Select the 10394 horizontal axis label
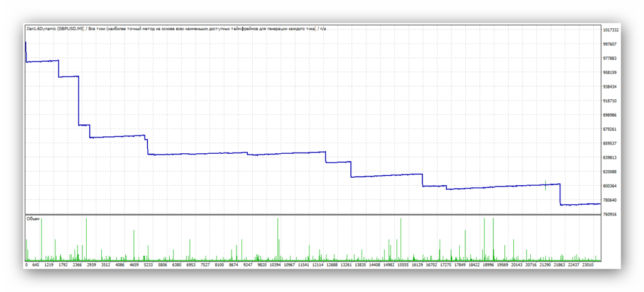This screenshot has width=644, height=292. point(275,265)
